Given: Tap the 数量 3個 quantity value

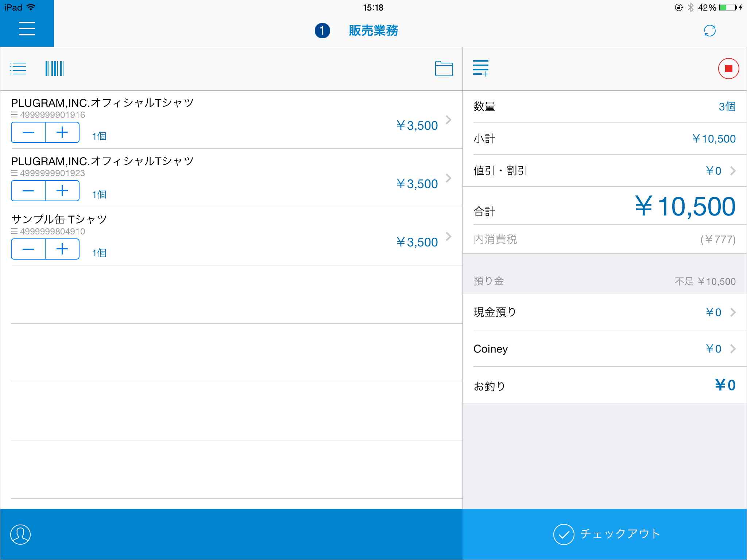Looking at the screenshot, I should coord(727,106).
